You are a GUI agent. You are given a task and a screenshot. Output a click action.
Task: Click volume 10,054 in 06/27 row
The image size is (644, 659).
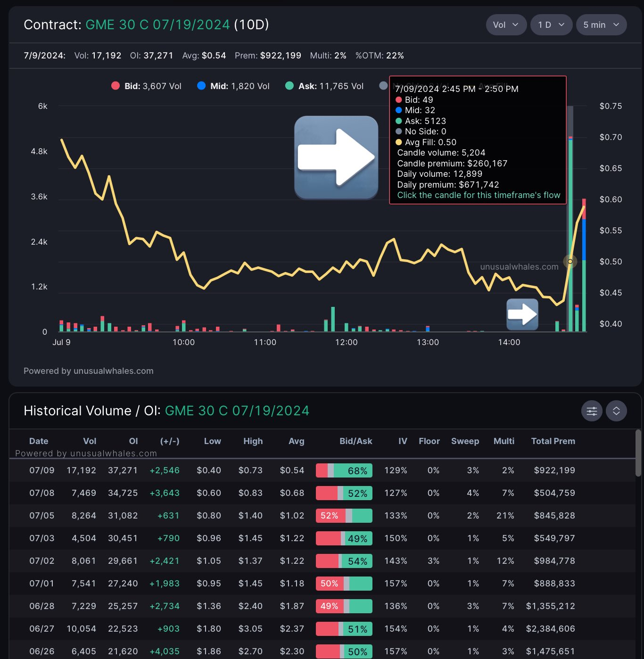[82, 629]
